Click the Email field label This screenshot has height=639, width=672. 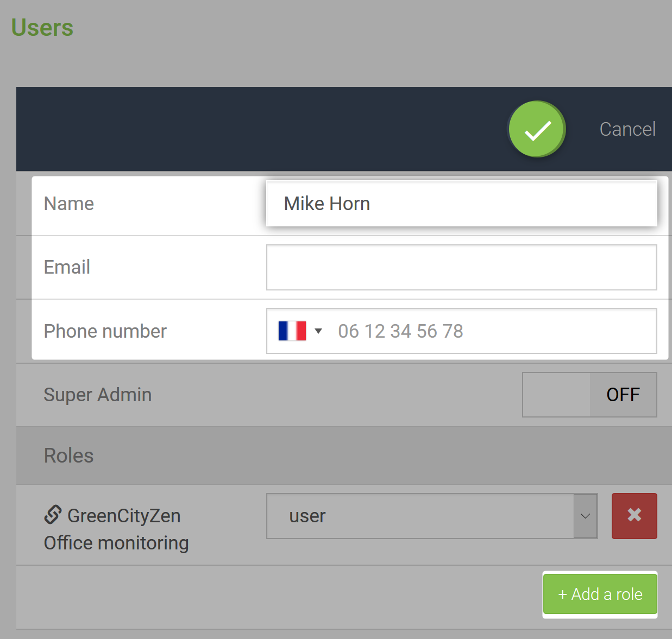[x=67, y=267]
